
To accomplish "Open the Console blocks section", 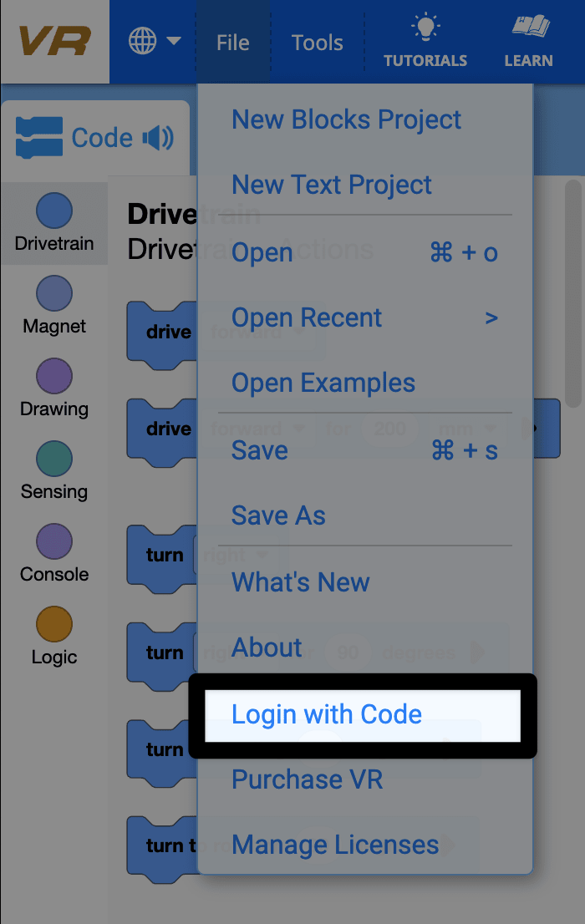I will click(x=53, y=554).
